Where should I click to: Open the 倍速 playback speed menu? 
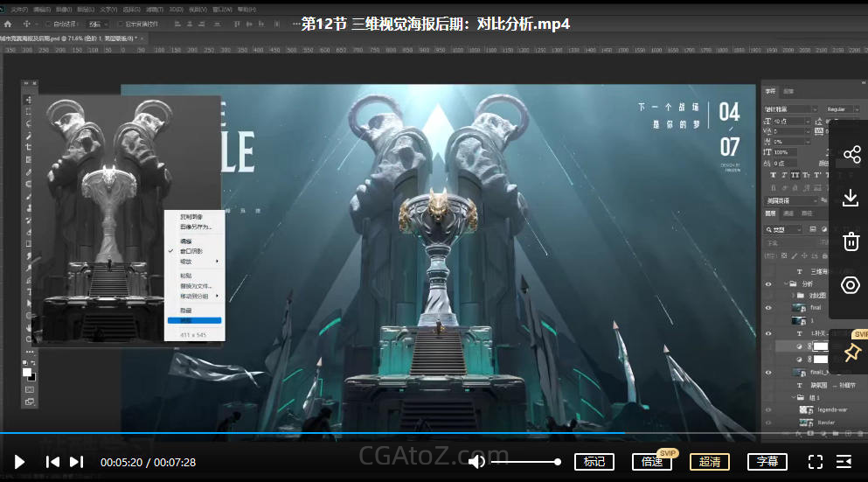tap(651, 462)
